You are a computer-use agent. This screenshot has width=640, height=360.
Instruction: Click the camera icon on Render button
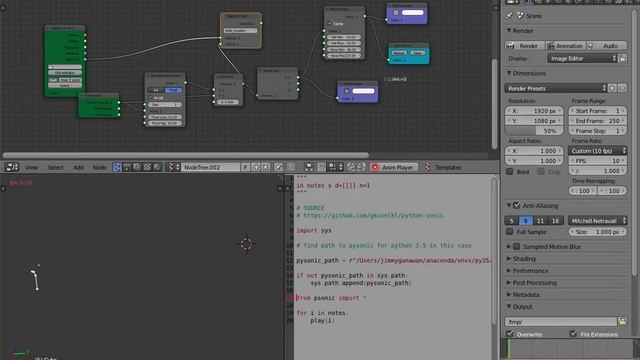(510, 46)
